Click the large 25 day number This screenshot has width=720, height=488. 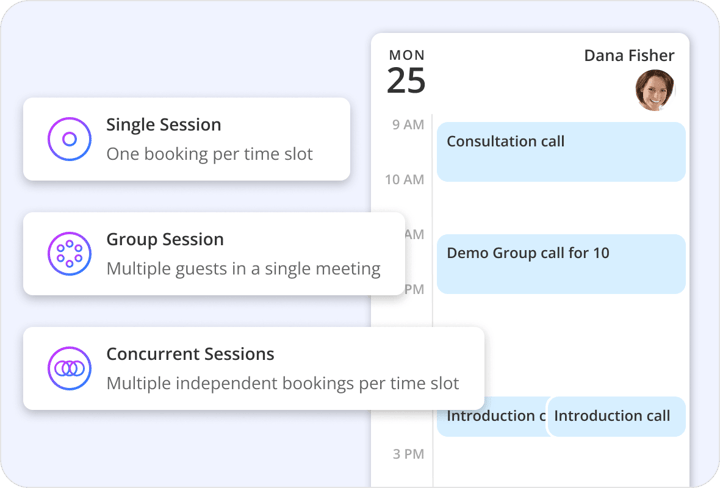(406, 81)
